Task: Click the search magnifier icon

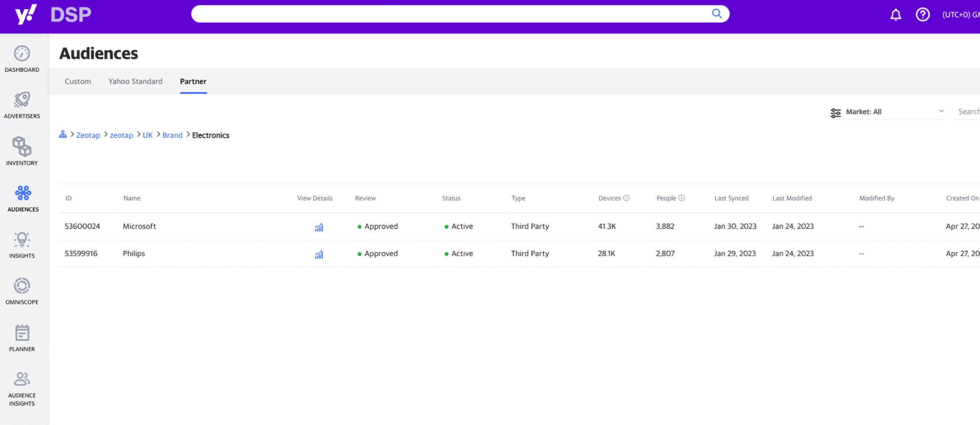Action: click(x=717, y=14)
